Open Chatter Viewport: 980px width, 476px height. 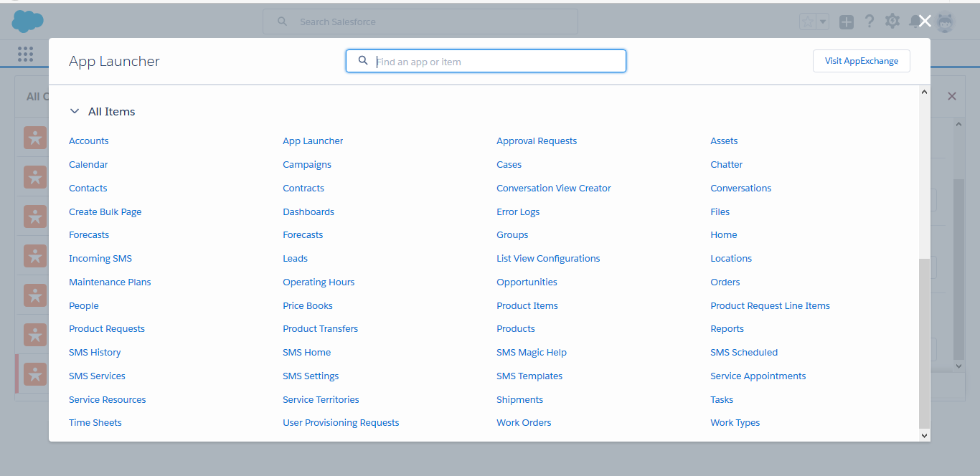[726, 165]
